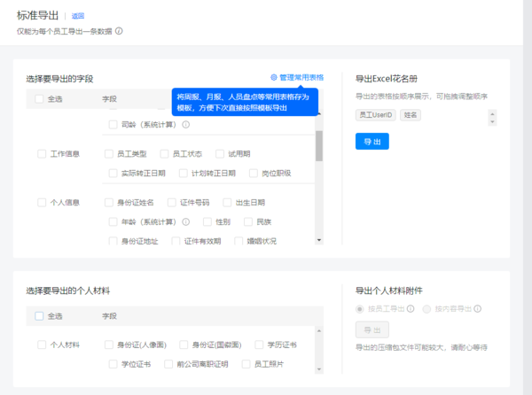Click the info icon beside 按内容导出
Screen dimensions: 532x395
(477, 309)
